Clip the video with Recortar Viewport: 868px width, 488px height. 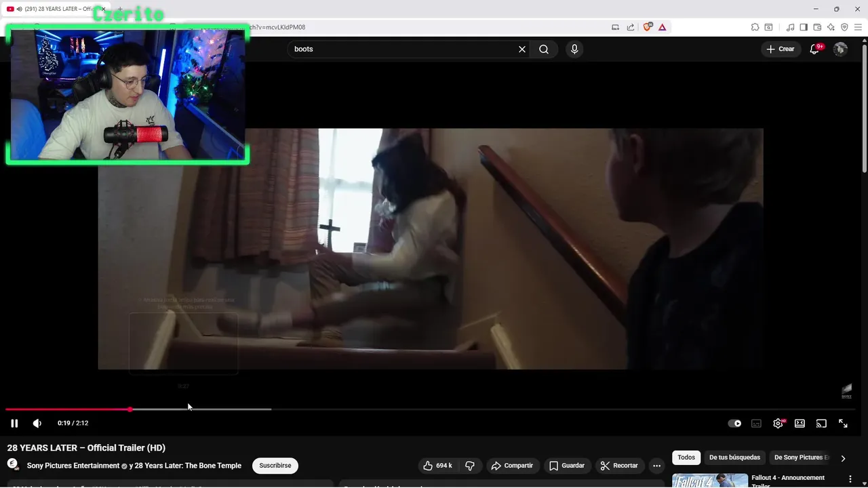click(618, 466)
